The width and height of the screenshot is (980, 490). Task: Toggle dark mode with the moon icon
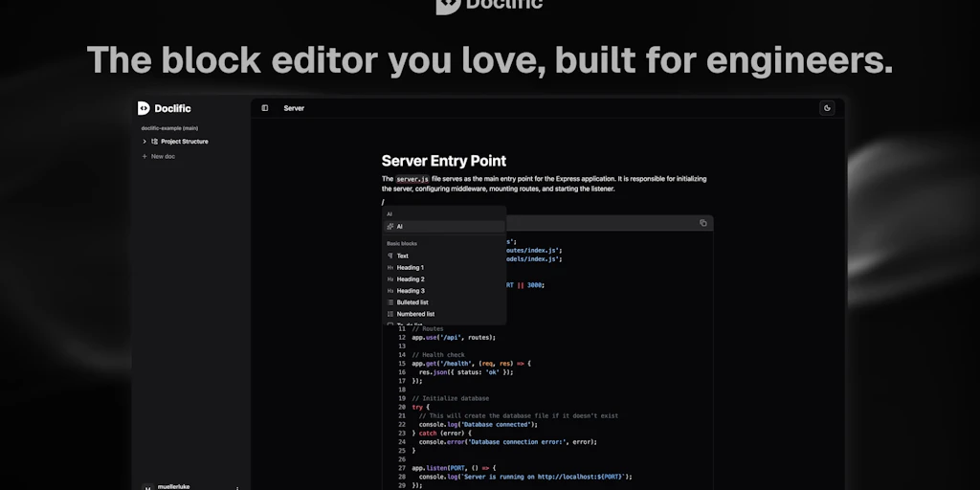[x=827, y=108]
